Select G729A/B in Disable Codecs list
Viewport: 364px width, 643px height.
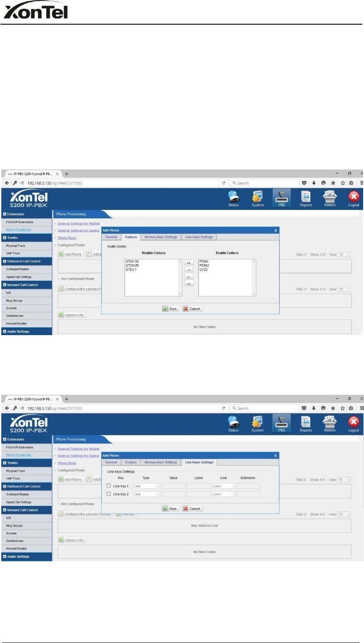[x=132, y=266]
